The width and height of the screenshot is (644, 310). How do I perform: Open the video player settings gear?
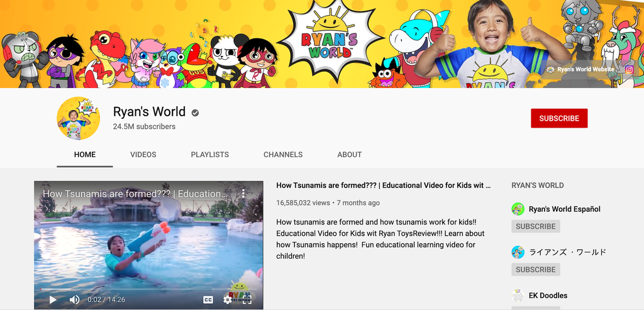[227, 300]
